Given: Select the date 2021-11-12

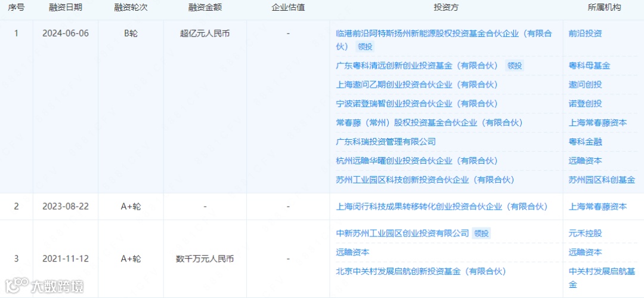Looking at the screenshot, I should [x=66, y=259].
